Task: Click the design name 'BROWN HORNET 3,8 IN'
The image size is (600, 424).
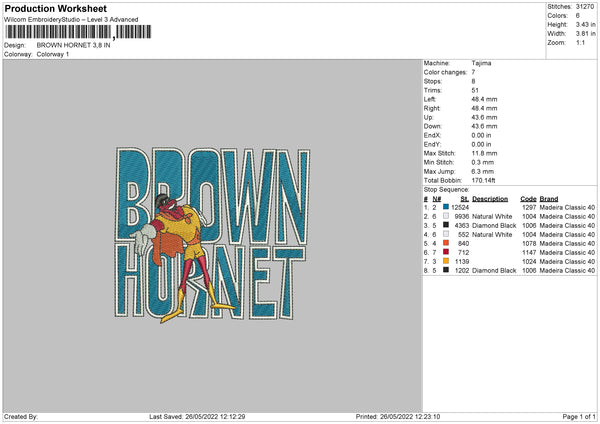Action: (73, 45)
